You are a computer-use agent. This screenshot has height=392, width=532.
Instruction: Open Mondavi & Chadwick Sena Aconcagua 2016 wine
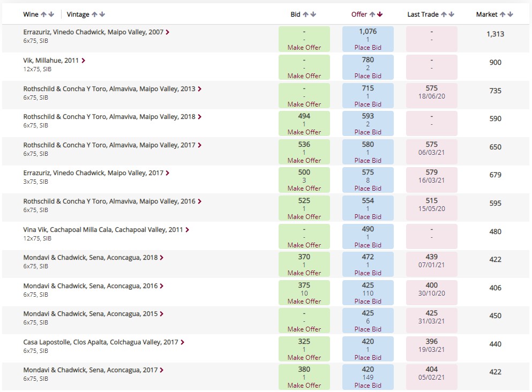(x=90, y=286)
